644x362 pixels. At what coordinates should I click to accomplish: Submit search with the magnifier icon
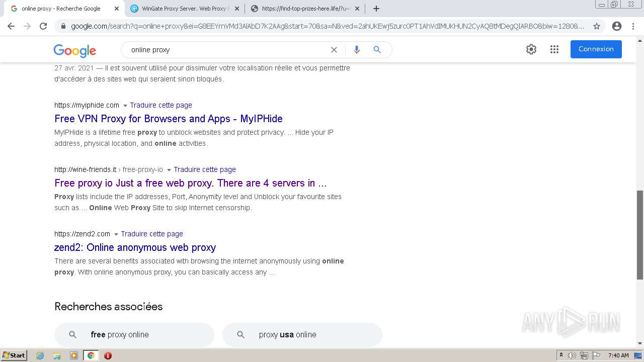click(x=377, y=50)
